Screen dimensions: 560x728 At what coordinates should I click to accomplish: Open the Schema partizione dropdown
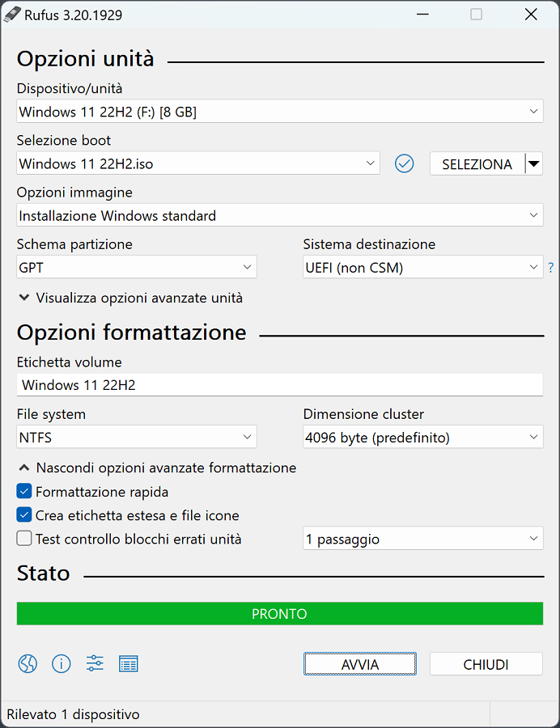click(x=136, y=267)
